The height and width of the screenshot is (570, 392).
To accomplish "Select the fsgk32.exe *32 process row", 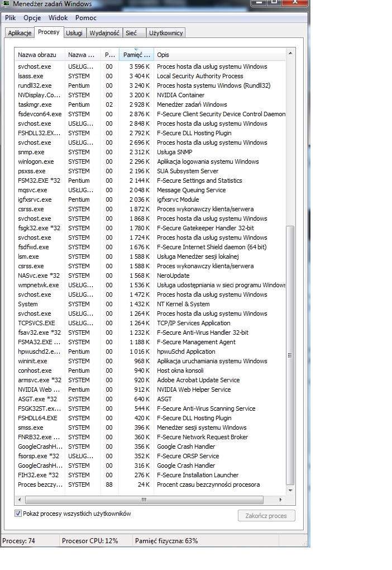I will [150, 228].
